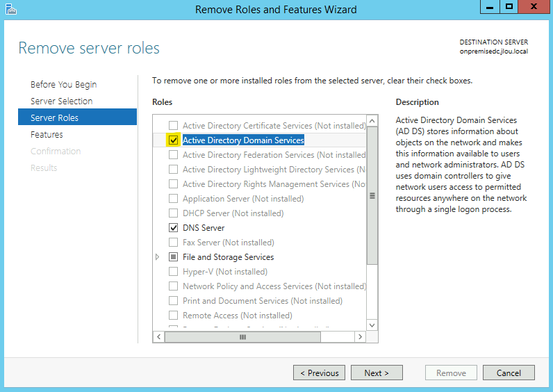Click Active Directory Federation Services checkbox

click(173, 154)
